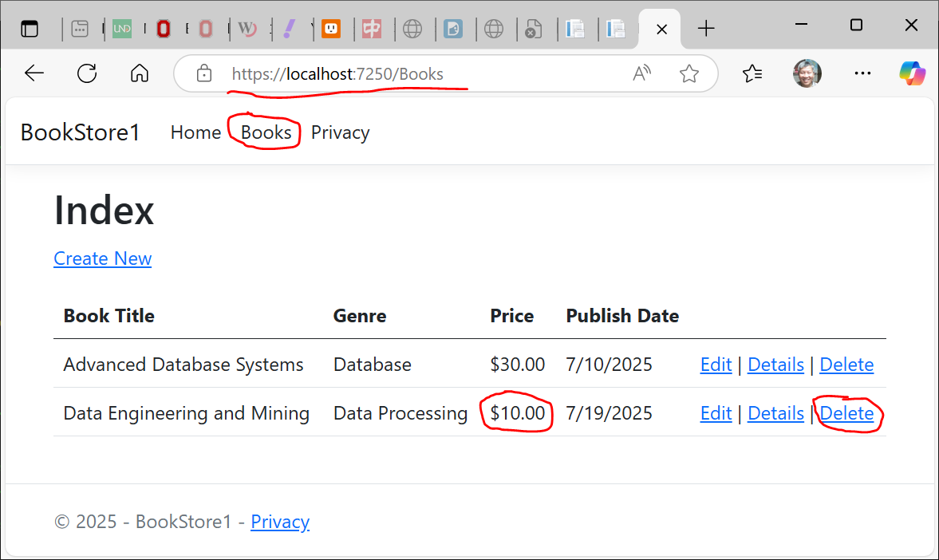Click the Index page heading
Screen dimensions: 939x560
point(105,211)
